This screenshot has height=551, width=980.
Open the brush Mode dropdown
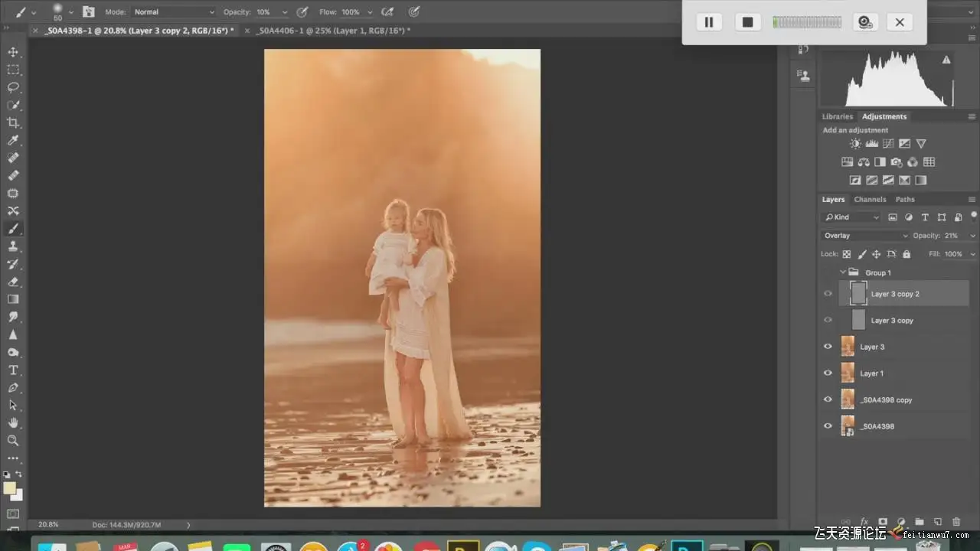(174, 12)
